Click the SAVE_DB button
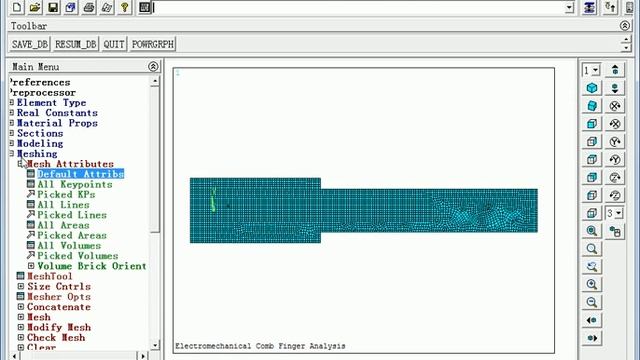 point(29,44)
